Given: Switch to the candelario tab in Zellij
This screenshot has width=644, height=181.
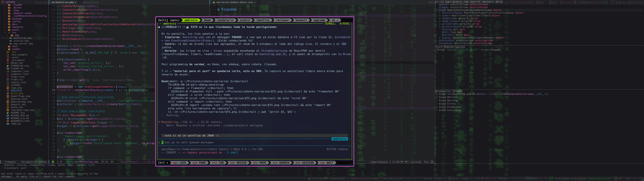Looking at the screenshot, I should (x=225, y=20).
